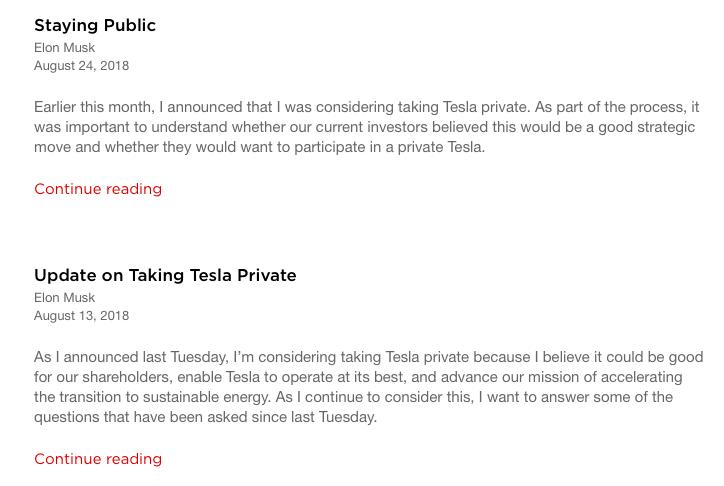Image resolution: width=724 pixels, height=486 pixels.
Task: Click the word "Private" in second headline
Action: coord(267,276)
